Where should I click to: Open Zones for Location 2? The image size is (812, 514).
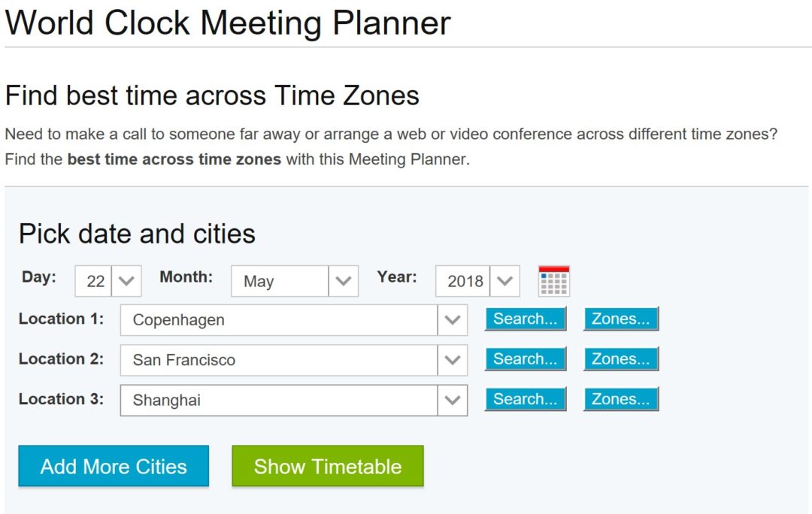point(621,359)
